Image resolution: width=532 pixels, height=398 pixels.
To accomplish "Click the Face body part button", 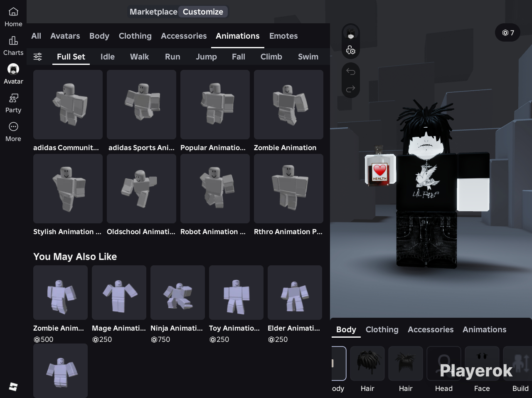I will click(482, 363).
